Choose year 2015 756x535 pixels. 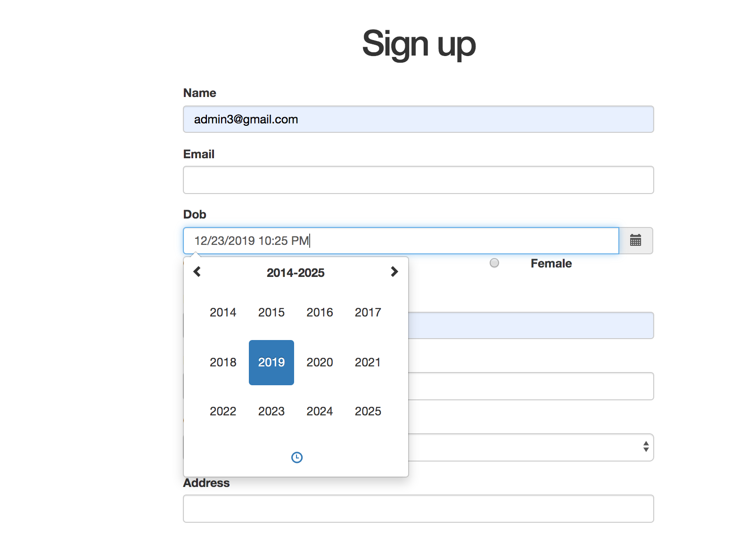[271, 312]
